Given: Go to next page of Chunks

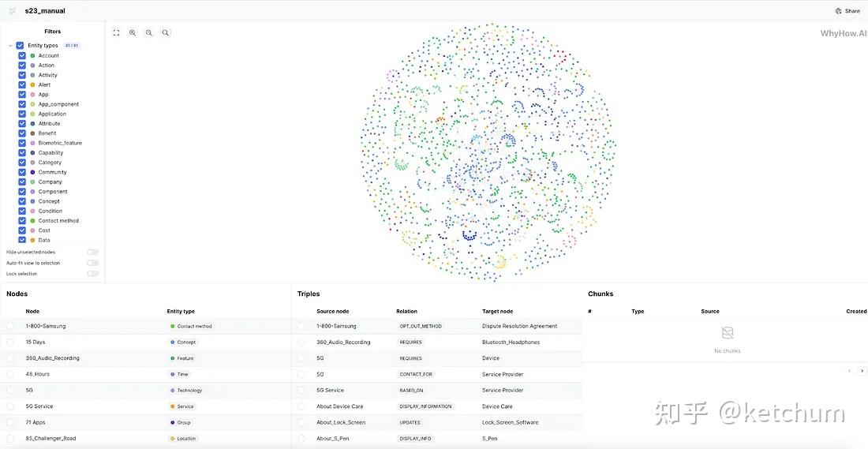Looking at the screenshot, I should click(x=862, y=371).
